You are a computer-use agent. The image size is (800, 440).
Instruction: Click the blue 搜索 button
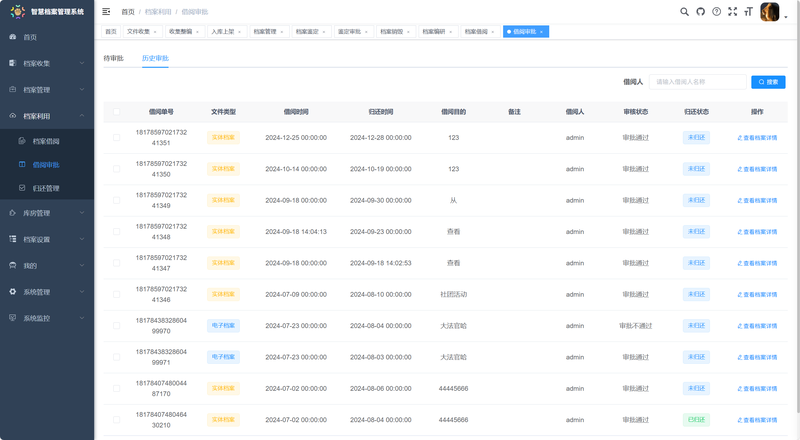point(768,82)
